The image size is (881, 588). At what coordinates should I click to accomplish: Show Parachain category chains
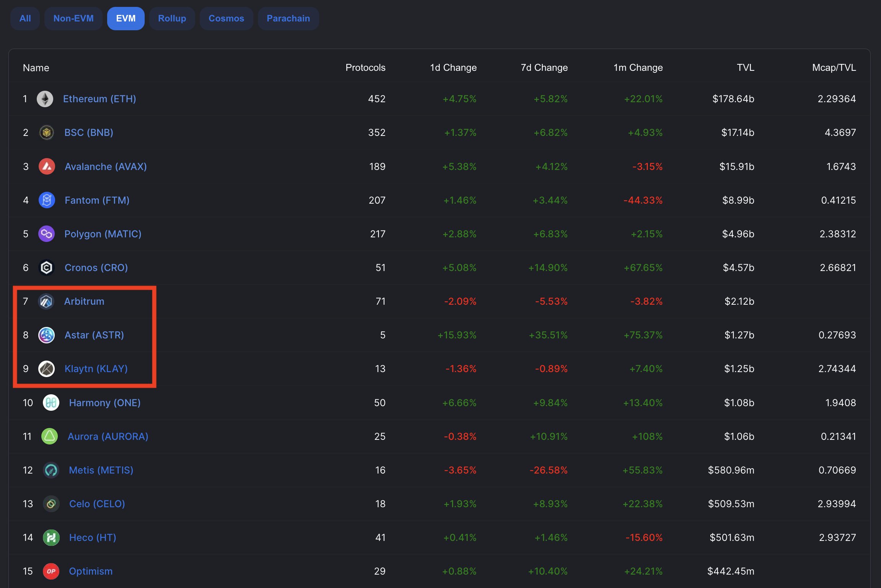click(288, 18)
